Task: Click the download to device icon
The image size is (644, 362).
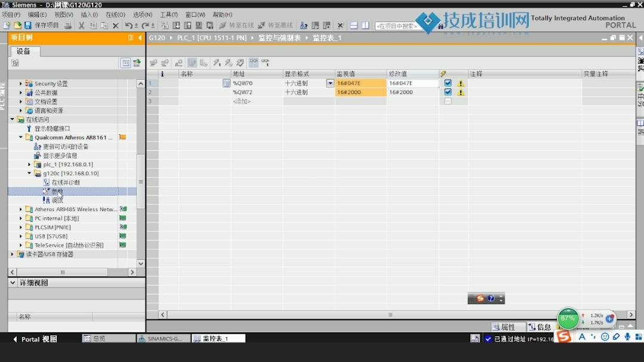Action: tap(176, 26)
